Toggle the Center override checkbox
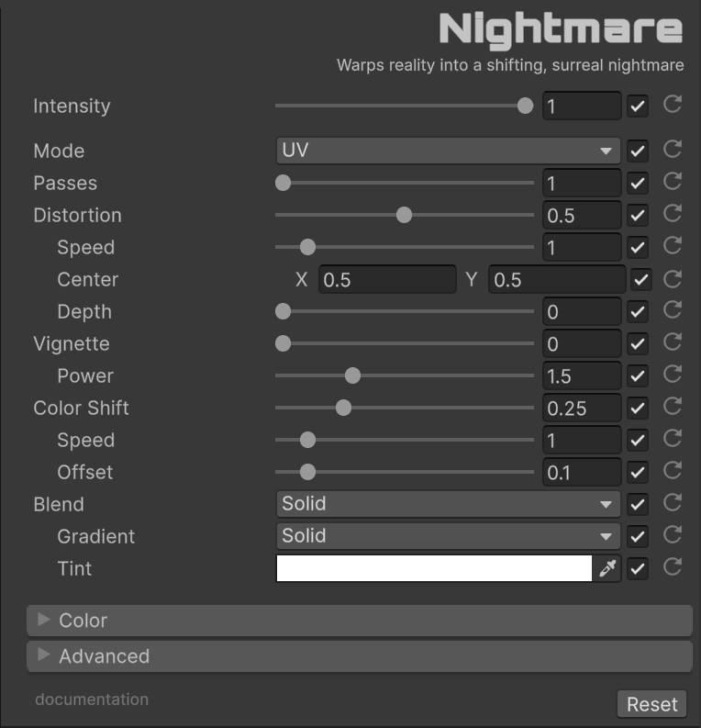 click(x=641, y=279)
